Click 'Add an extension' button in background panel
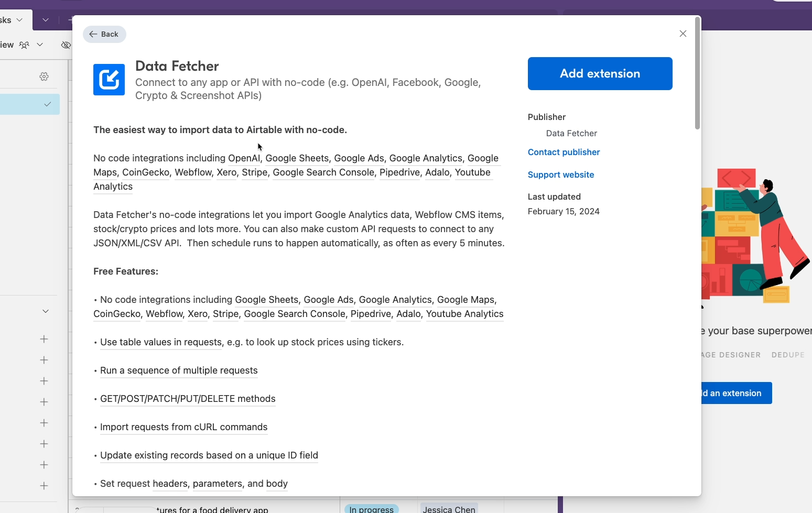This screenshot has height=513, width=812. coord(736,393)
